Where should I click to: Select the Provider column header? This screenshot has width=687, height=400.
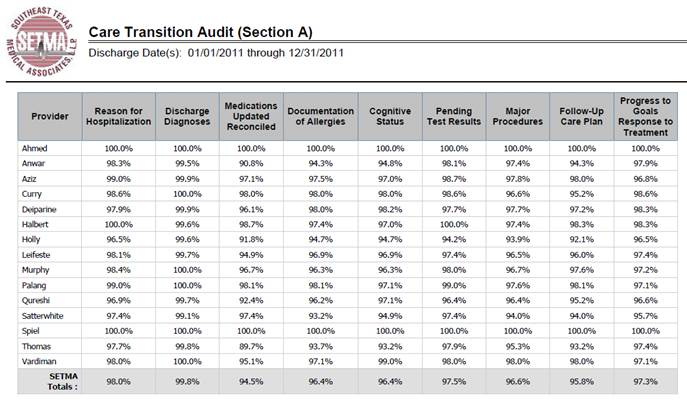[50, 117]
